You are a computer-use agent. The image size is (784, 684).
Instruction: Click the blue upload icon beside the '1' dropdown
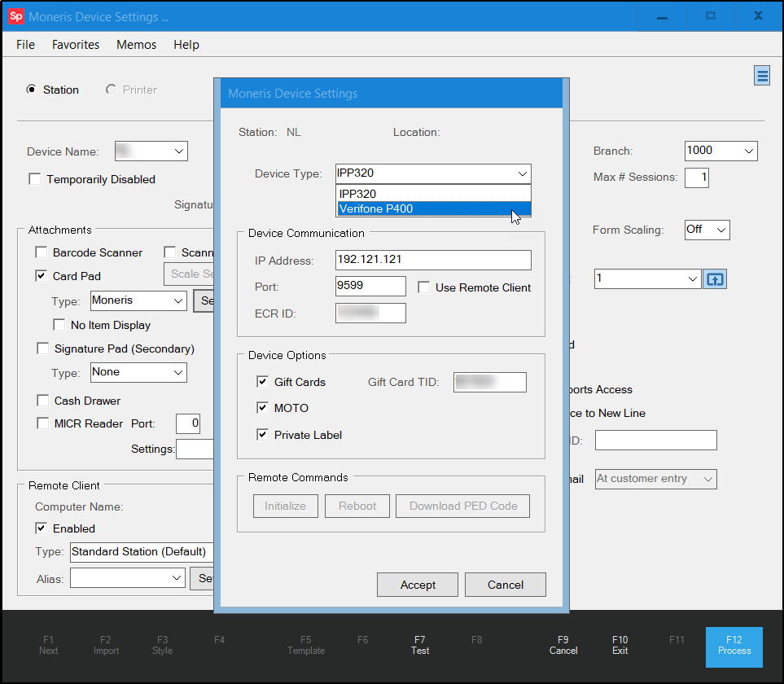(x=715, y=279)
